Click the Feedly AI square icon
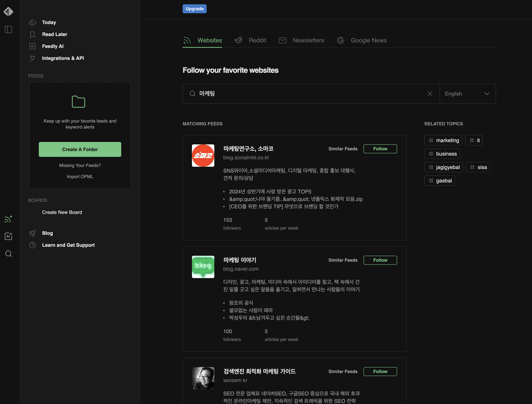The image size is (532, 404). click(32, 46)
